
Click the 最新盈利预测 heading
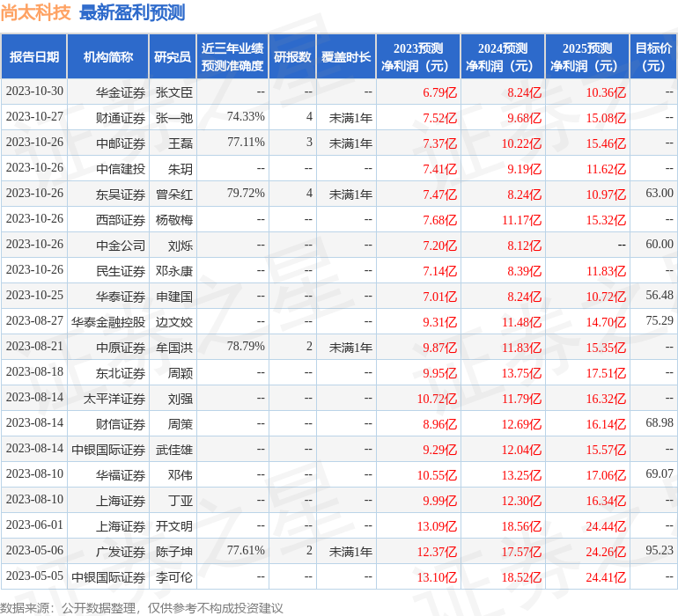pos(132,12)
